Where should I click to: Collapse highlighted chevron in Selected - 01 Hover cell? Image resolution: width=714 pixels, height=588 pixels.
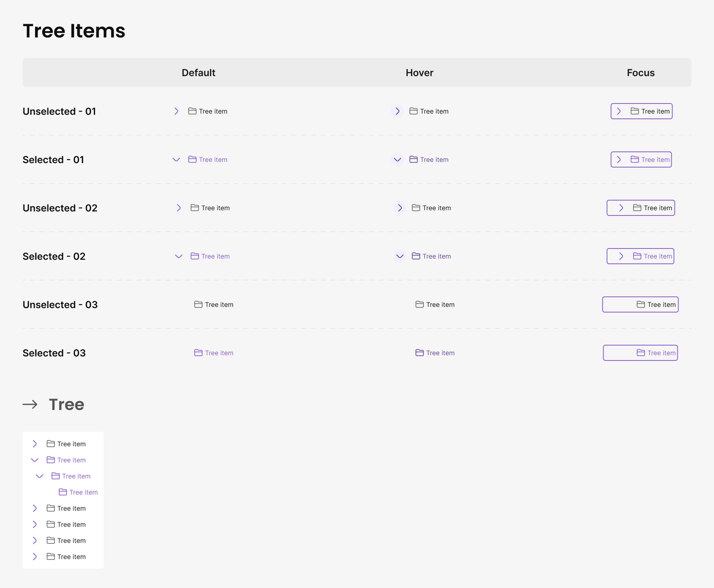(397, 159)
